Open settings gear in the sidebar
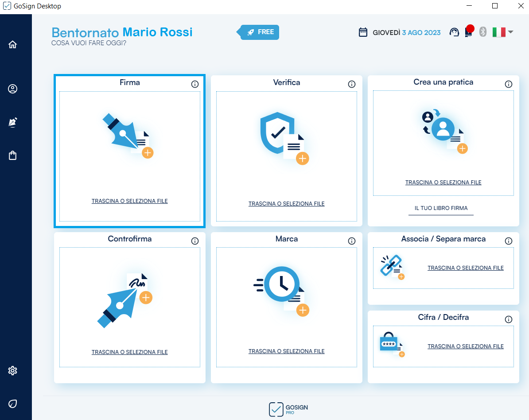Screen dimensions: 529x420 pos(12,370)
